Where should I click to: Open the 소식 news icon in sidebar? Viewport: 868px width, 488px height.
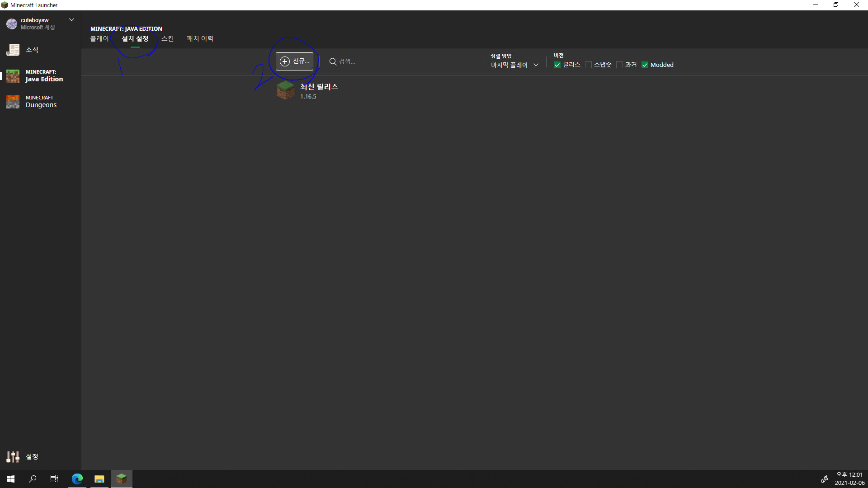[13, 50]
